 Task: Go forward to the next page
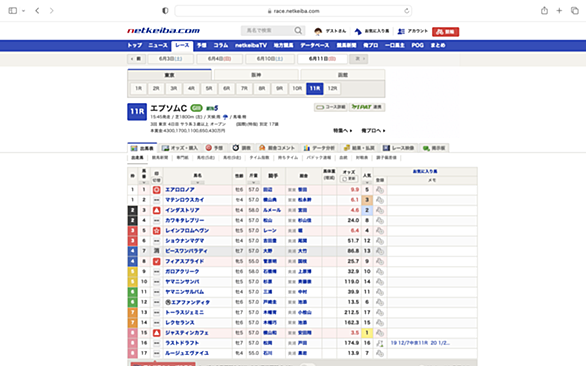52,10
